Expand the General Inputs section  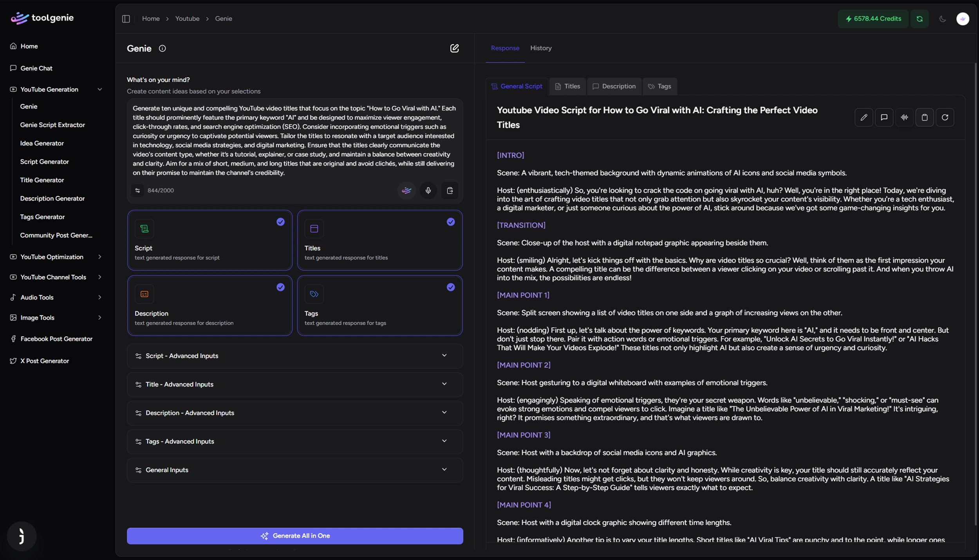point(294,470)
